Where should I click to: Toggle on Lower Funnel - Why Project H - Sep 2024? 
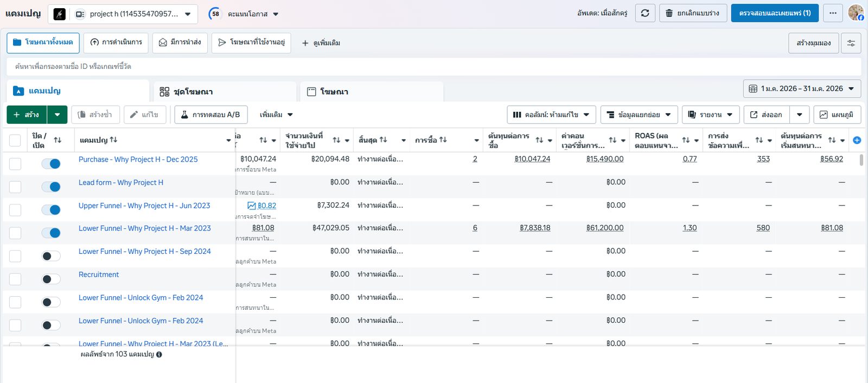(x=51, y=256)
